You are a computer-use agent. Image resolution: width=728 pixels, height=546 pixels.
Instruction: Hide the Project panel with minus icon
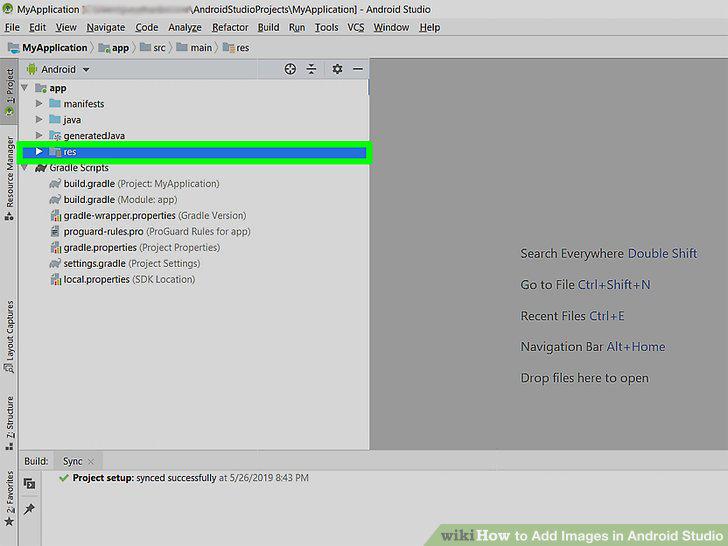358,69
